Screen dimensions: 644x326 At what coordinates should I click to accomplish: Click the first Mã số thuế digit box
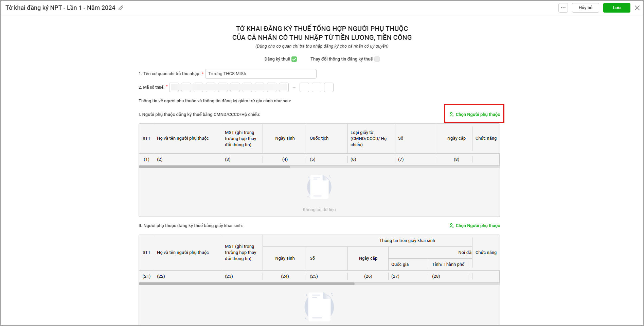[174, 87]
